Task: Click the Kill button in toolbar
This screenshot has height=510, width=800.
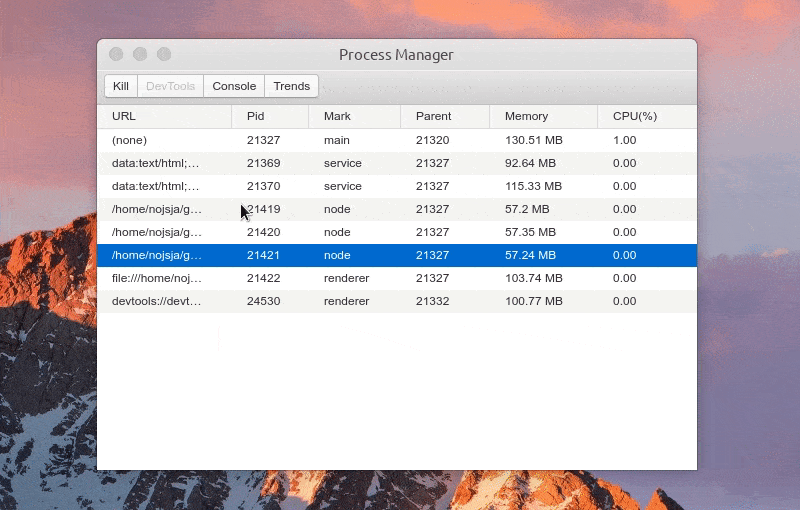Action: click(x=120, y=86)
